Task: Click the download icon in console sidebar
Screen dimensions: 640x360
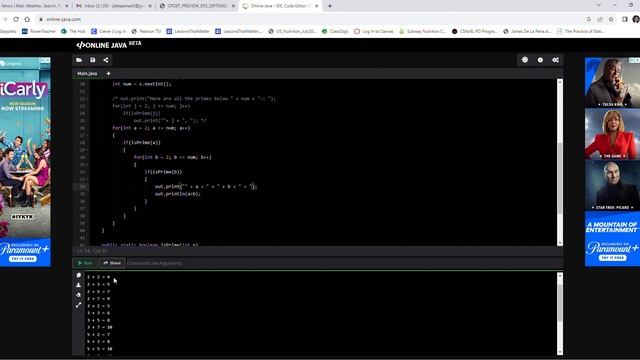Action: 78,285
